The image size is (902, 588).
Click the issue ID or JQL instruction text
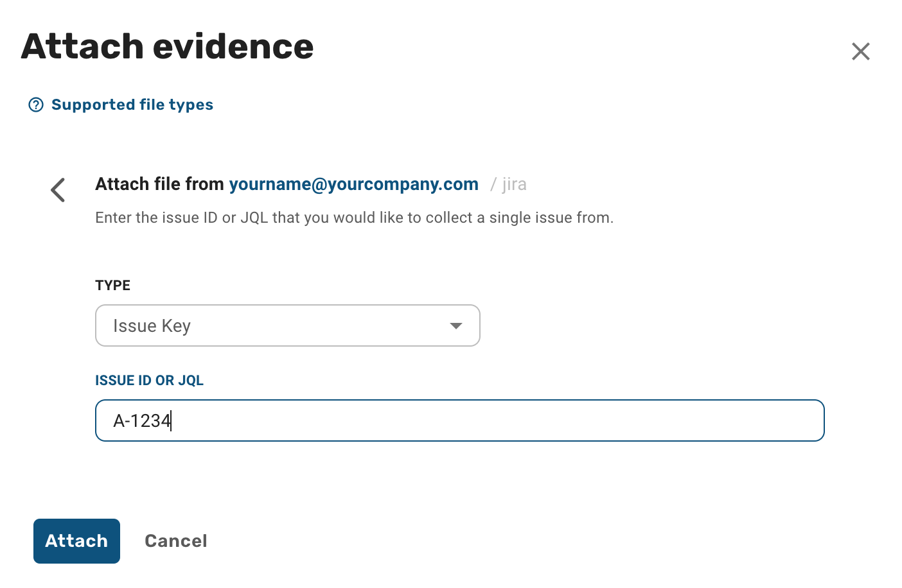[x=354, y=218]
